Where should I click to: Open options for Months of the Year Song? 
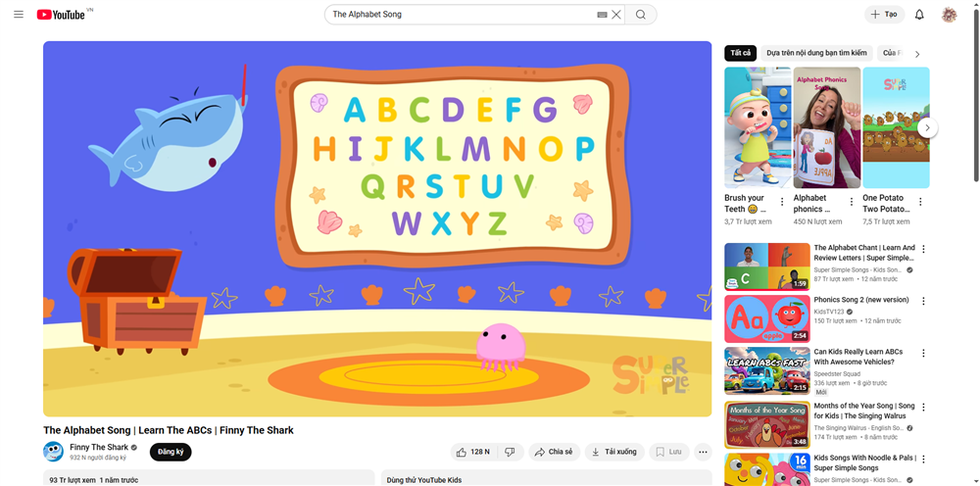click(923, 407)
